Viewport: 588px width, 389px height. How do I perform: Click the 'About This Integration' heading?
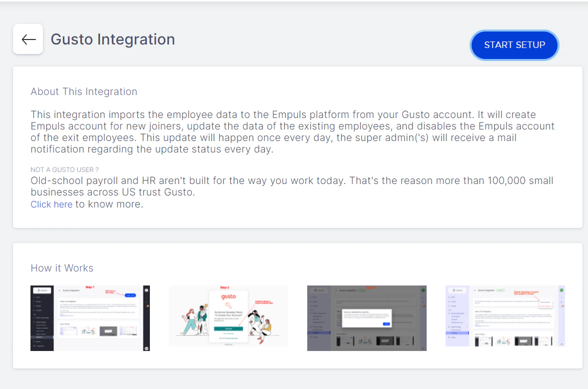pos(84,91)
